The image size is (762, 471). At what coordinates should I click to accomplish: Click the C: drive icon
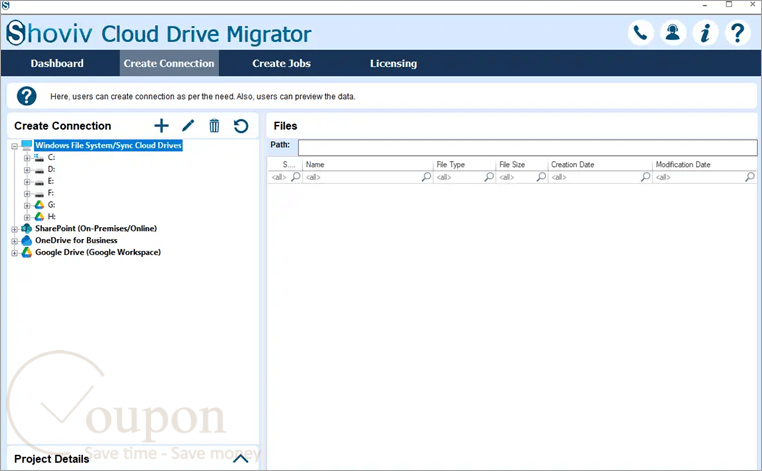[x=39, y=157]
